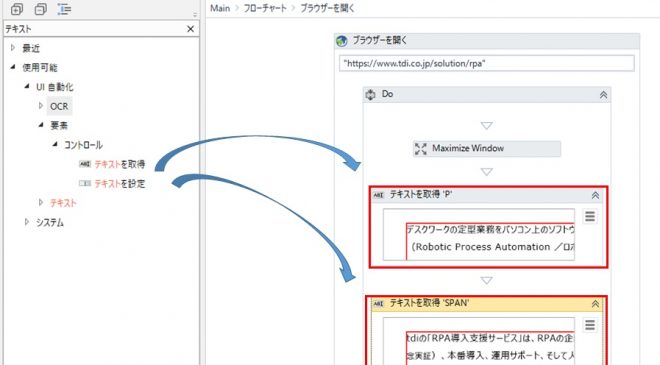Screen dimensions: 660x365
Task: Select the ブラウザーを開く activity title
Action: pyautogui.click(x=380, y=40)
